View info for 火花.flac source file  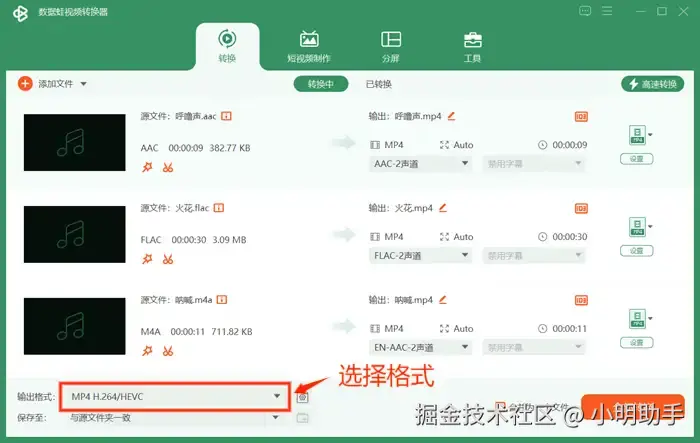tap(219, 208)
